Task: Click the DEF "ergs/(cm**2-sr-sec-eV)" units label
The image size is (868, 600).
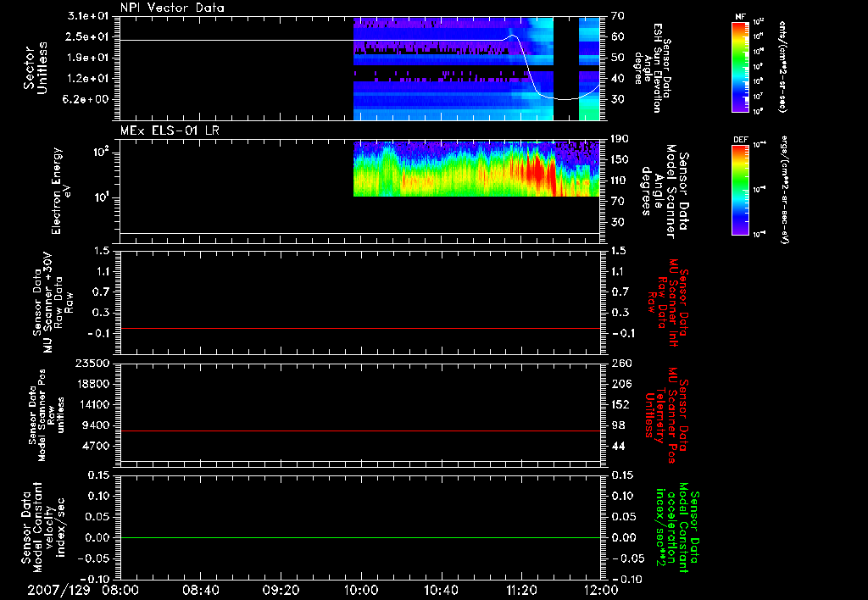Action: (783, 190)
